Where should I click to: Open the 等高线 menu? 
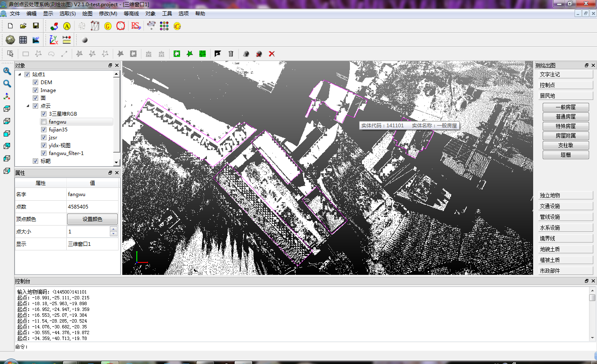pos(131,14)
